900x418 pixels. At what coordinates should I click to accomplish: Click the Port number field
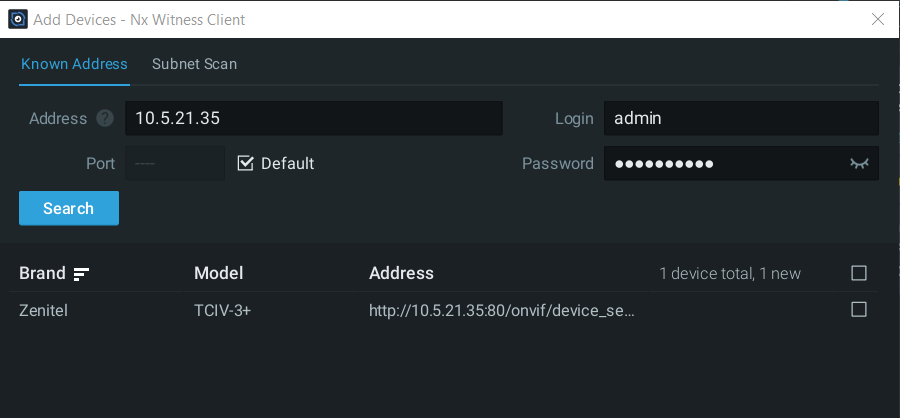pyautogui.click(x=174, y=164)
